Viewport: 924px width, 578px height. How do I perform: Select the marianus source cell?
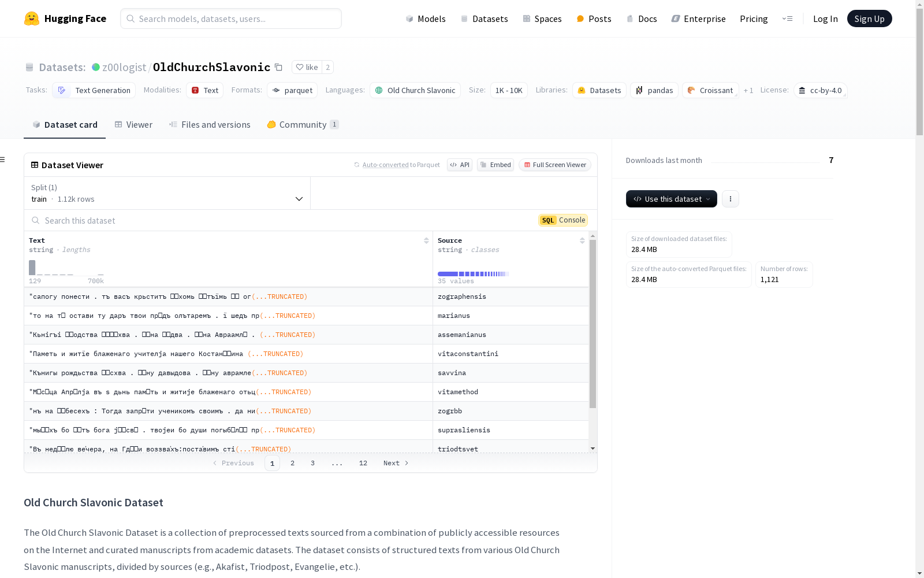(511, 316)
